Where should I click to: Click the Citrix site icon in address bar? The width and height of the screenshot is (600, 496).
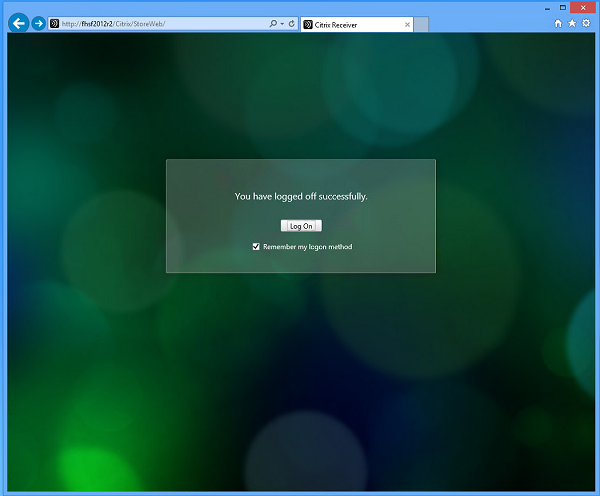tap(54, 23)
